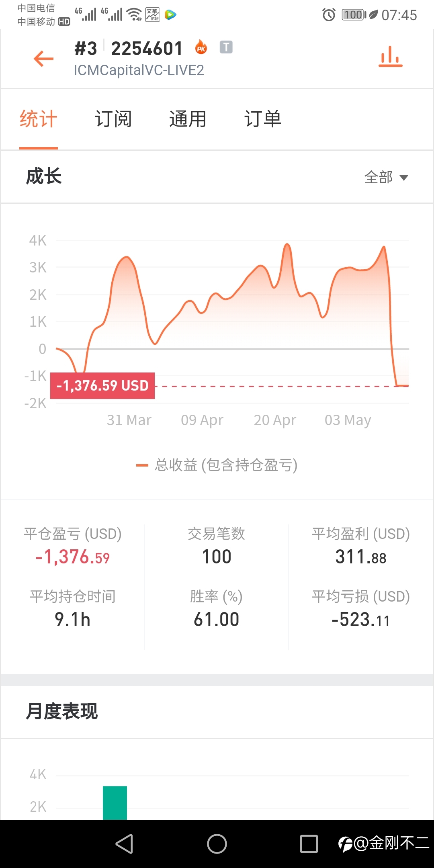The image size is (434, 868).
Task: Expand the dropdown arrow beside 全部
Action: (x=404, y=178)
